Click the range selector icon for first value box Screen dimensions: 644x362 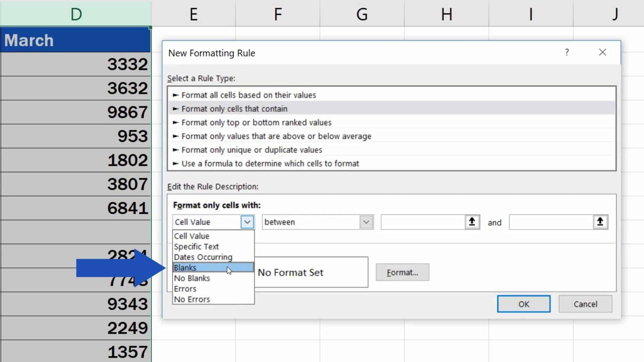tap(472, 222)
